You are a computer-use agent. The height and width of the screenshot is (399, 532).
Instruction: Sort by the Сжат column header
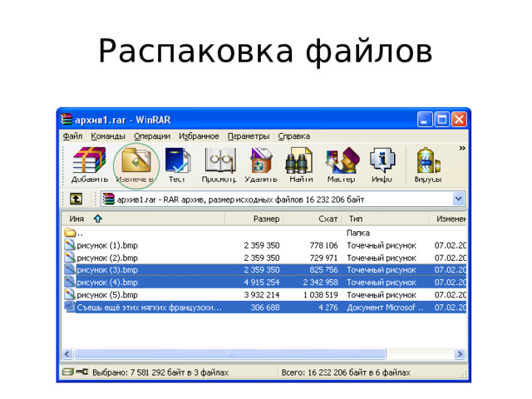pos(313,219)
